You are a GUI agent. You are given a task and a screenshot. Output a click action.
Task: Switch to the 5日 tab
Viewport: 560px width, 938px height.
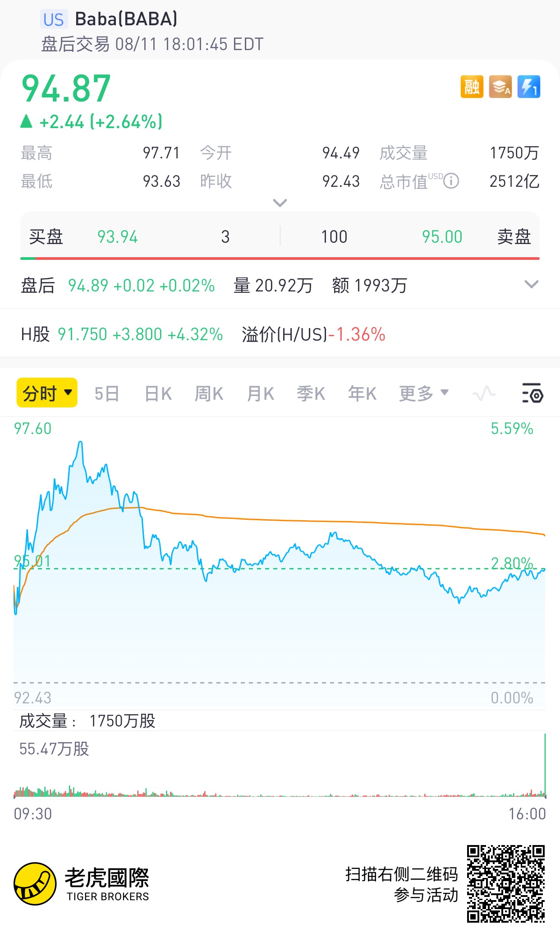pos(107,393)
